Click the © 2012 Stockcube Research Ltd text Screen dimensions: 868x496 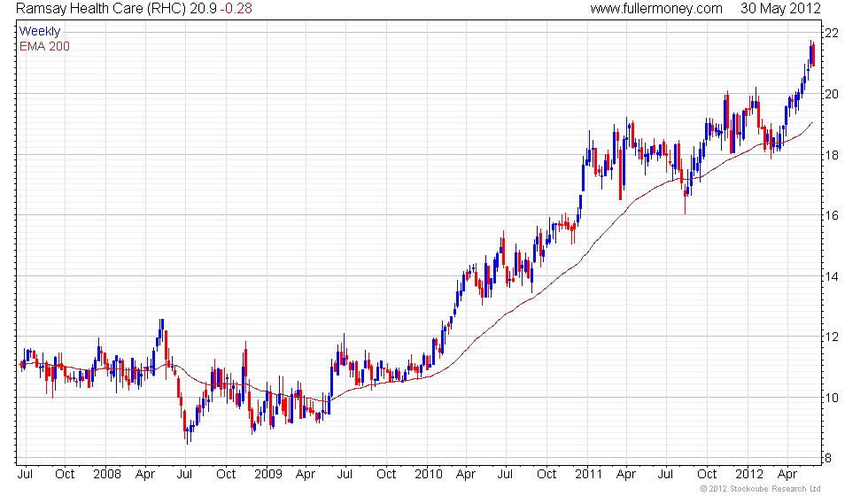point(761,489)
